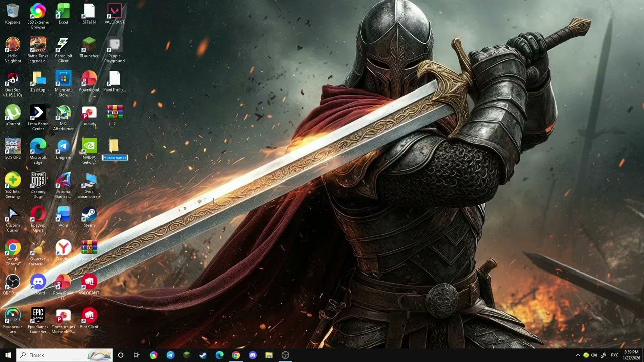Select the Microsoft Store desktop icon
644x362 pixels.
click(63, 78)
